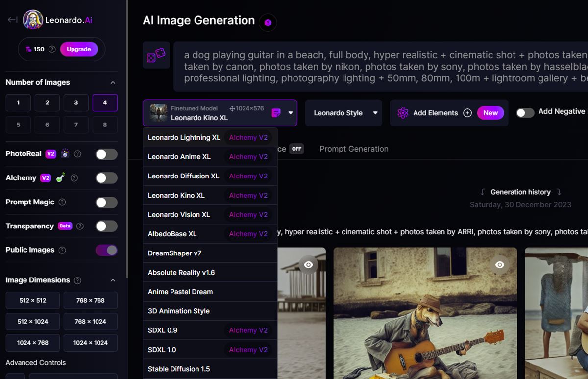This screenshot has width=588, height=379.
Task: Enable the Alchemy switch
Action: tap(106, 178)
